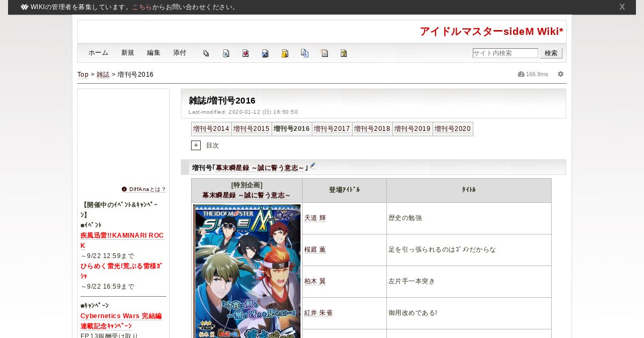The height and width of the screenshot is (338, 644).
Task: Click the 御用改めである! title cell
Action: (x=469, y=313)
